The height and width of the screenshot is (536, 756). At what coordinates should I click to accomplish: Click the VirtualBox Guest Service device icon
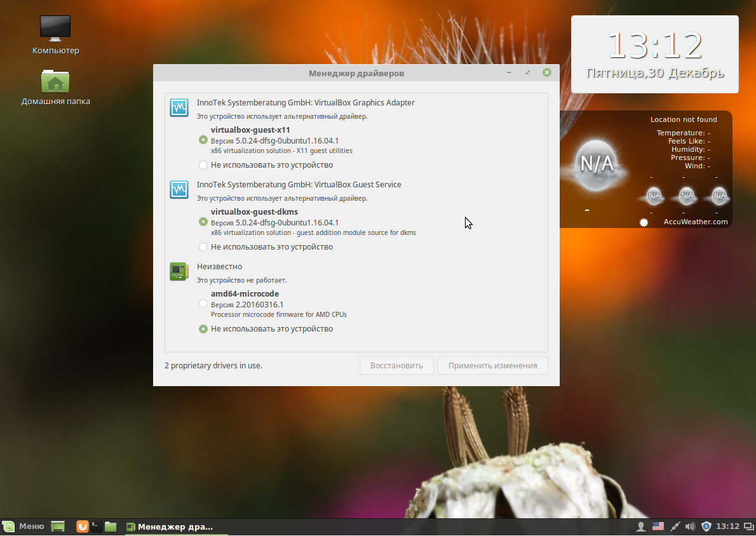coord(179,189)
